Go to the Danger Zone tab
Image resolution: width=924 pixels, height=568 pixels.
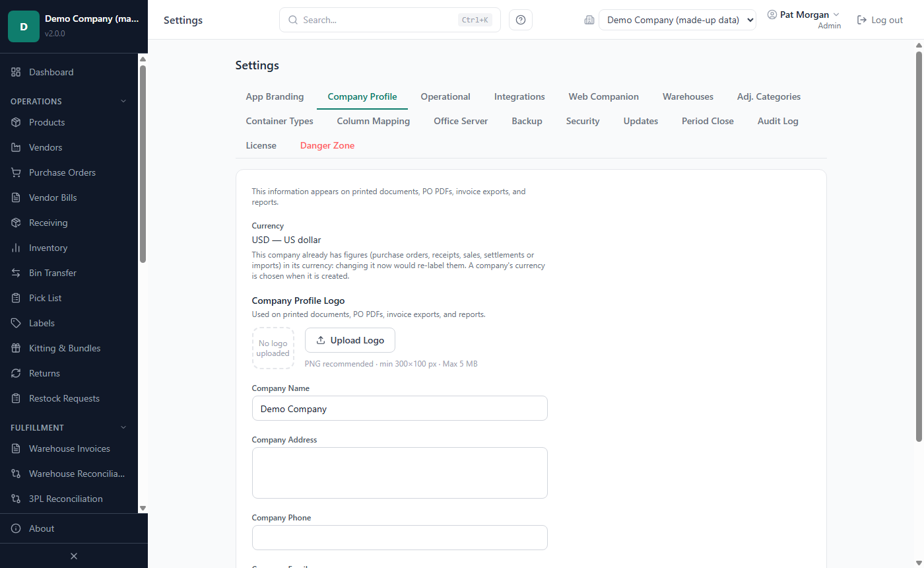(x=327, y=145)
